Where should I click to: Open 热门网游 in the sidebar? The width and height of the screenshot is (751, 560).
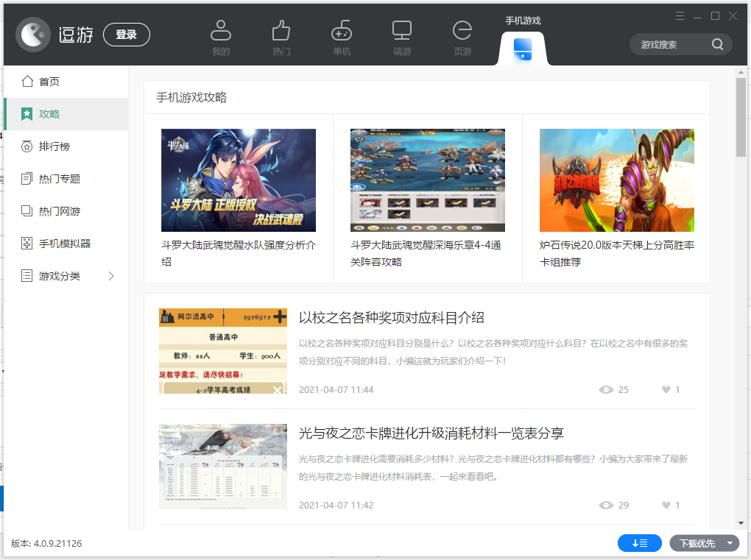pos(66,211)
